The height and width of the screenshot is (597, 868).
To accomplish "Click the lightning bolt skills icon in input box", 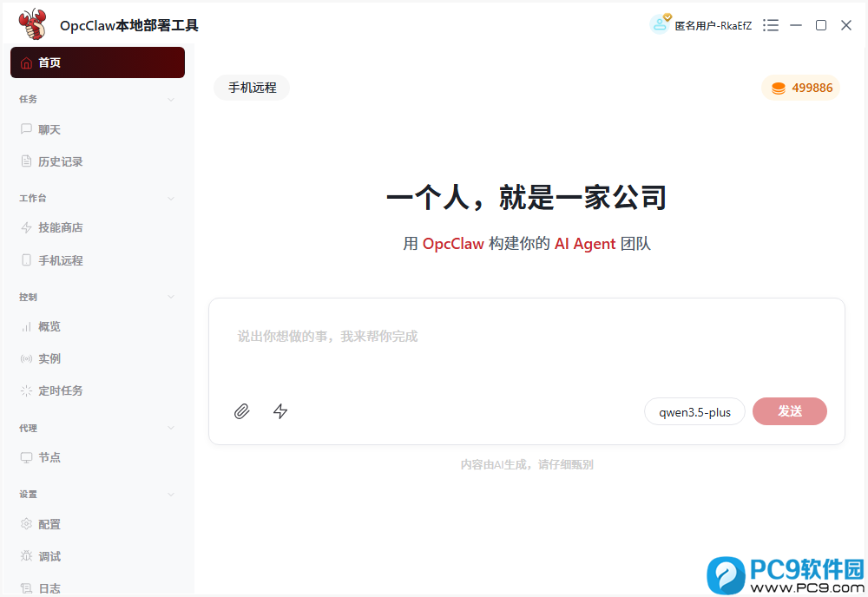I will (280, 411).
